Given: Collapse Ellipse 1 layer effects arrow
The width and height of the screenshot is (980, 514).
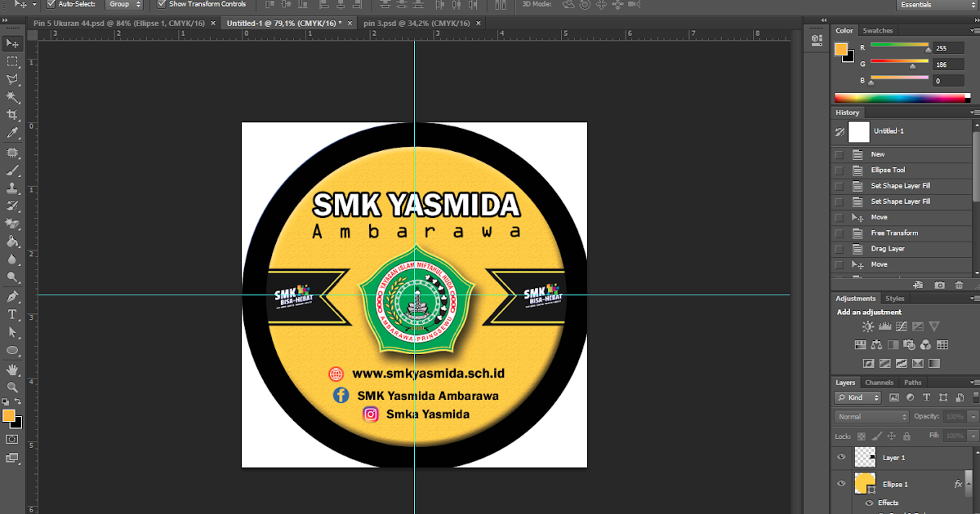Looking at the screenshot, I should [970, 484].
